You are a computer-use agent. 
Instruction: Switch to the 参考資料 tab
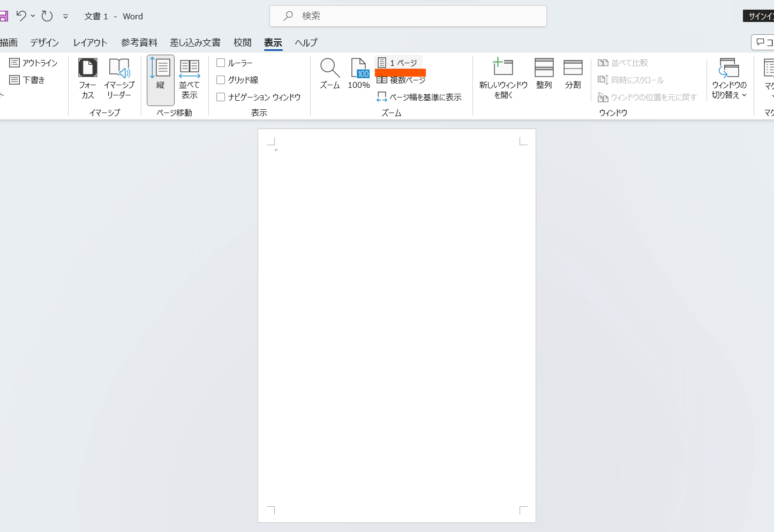(139, 42)
